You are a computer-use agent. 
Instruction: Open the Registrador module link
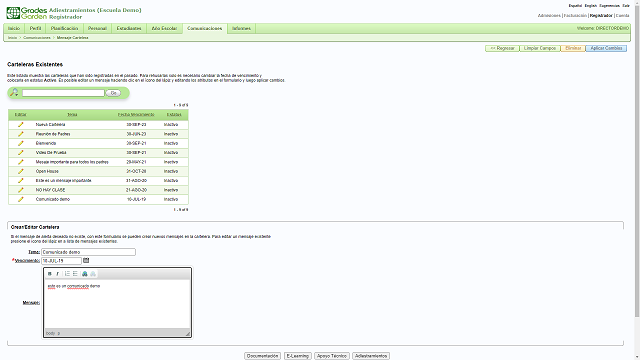pos(601,16)
